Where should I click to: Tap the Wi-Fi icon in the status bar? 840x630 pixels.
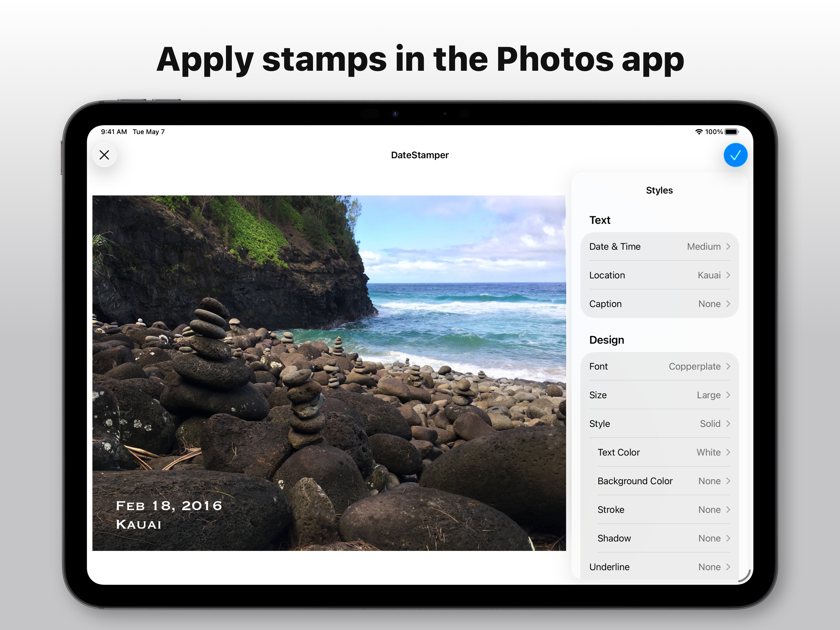[x=699, y=132]
